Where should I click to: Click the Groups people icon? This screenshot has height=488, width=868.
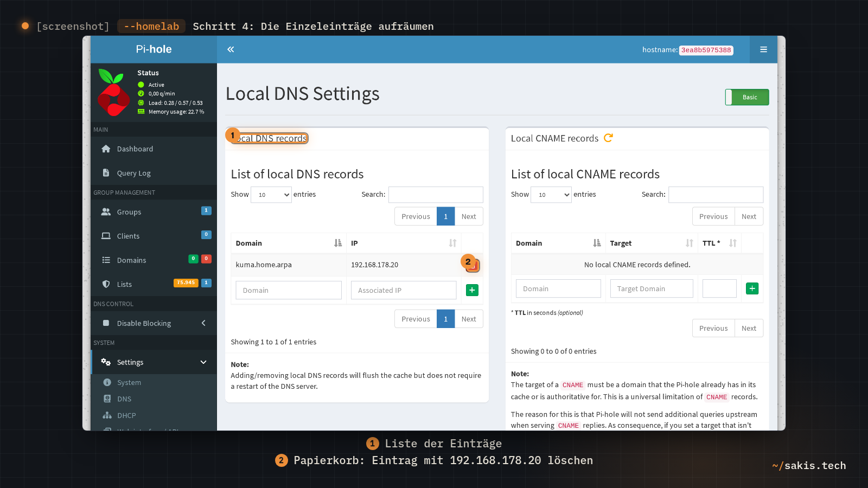tap(106, 212)
